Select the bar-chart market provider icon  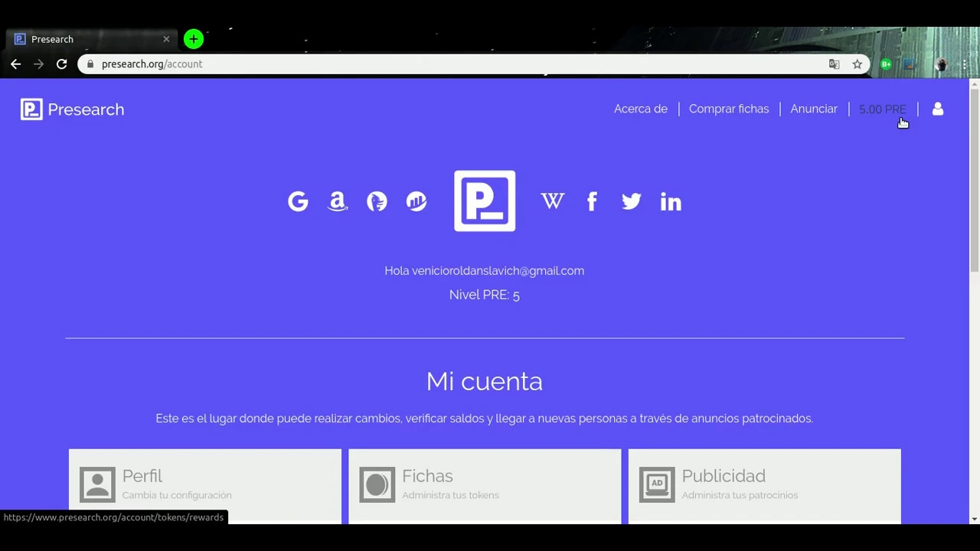[416, 201]
